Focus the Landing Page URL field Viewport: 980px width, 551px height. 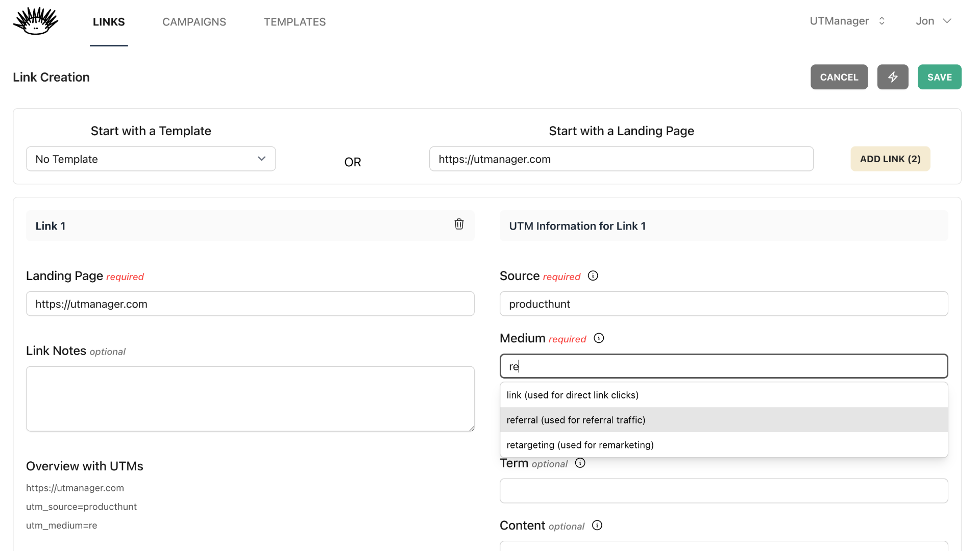(250, 304)
